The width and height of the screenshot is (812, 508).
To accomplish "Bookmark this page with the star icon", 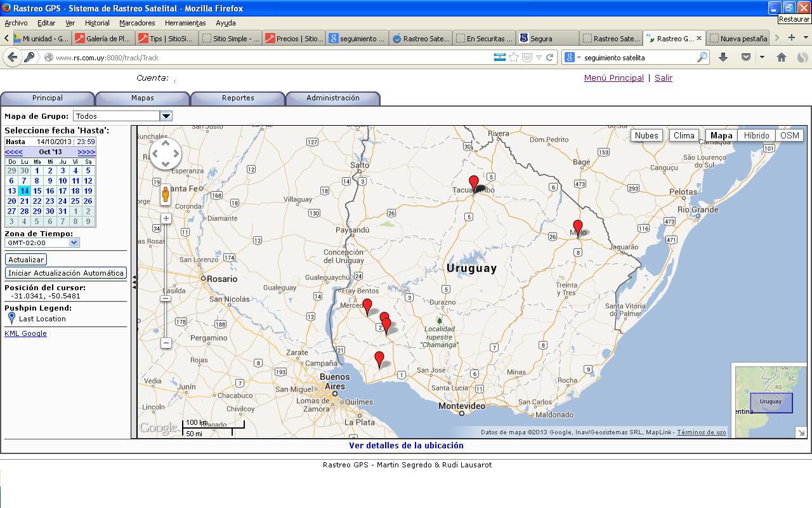I will pos(514,57).
